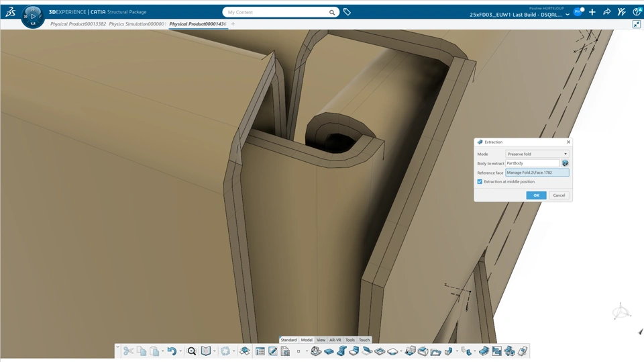Open the PH user profile avatar
Screen dimensions: 644x362
[x=578, y=12]
